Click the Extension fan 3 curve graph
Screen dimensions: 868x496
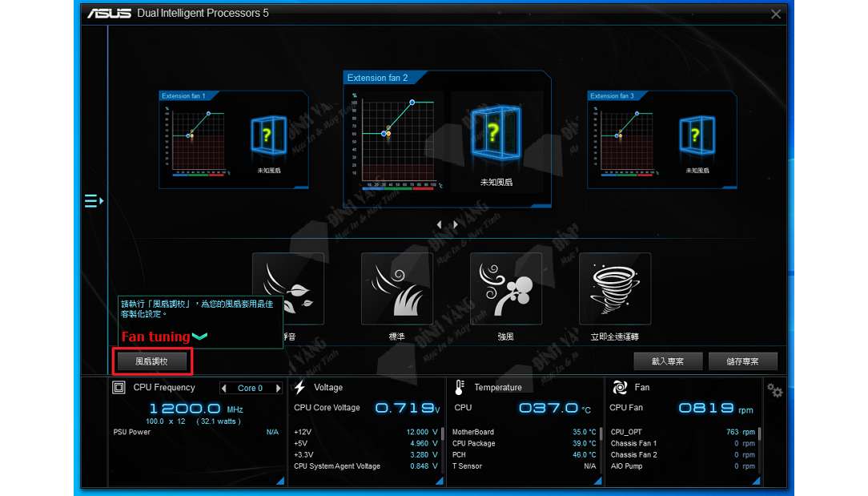pos(627,141)
